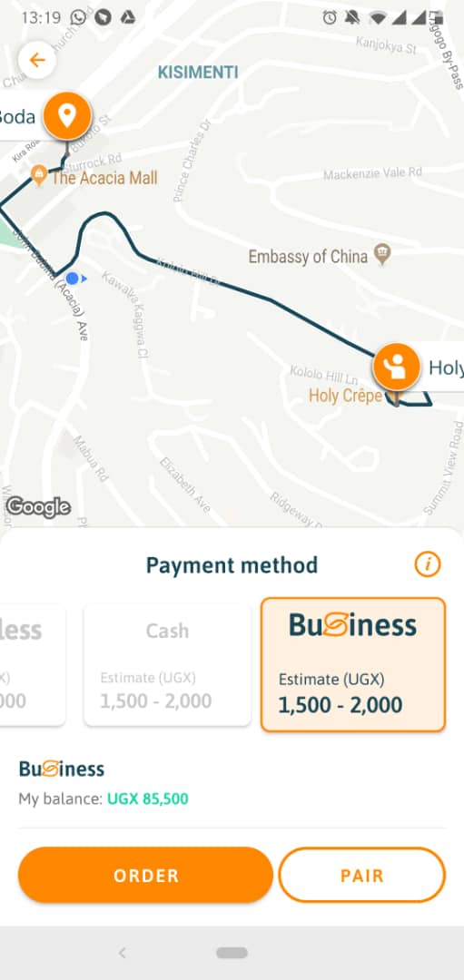Select the Cash payment card
464x980 pixels.
[167, 665]
